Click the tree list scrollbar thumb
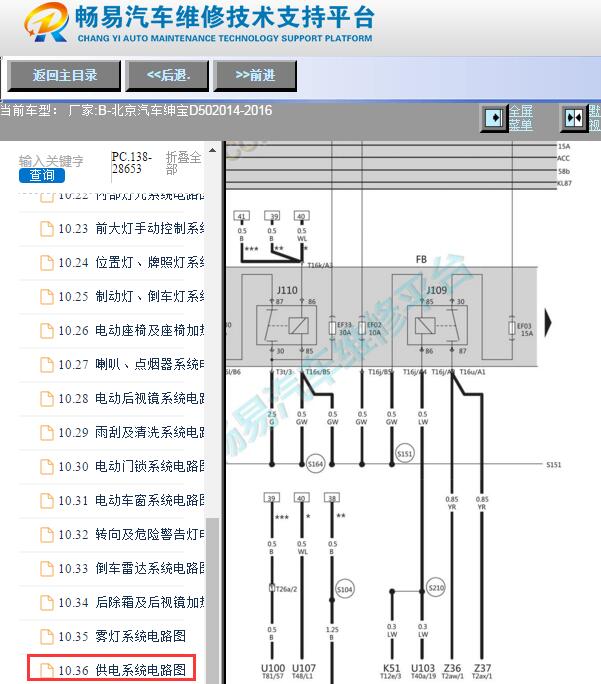Screen dimensions: 601x684 click(x=212, y=600)
